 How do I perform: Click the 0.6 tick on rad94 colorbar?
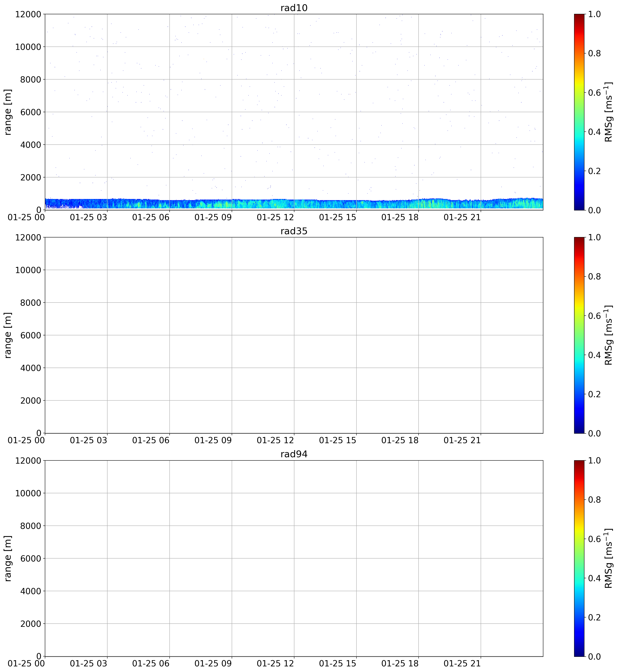pyautogui.click(x=595, y=539)
